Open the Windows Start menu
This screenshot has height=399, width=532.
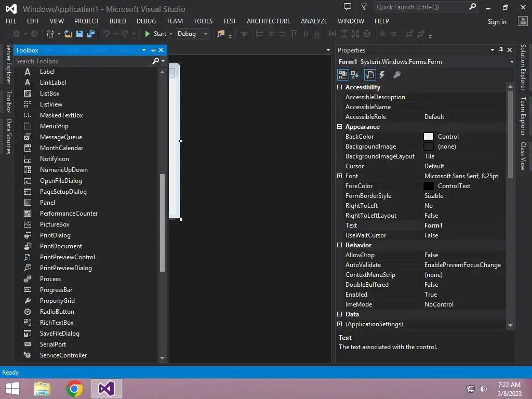pyautogui.click(x=12, y=389)
